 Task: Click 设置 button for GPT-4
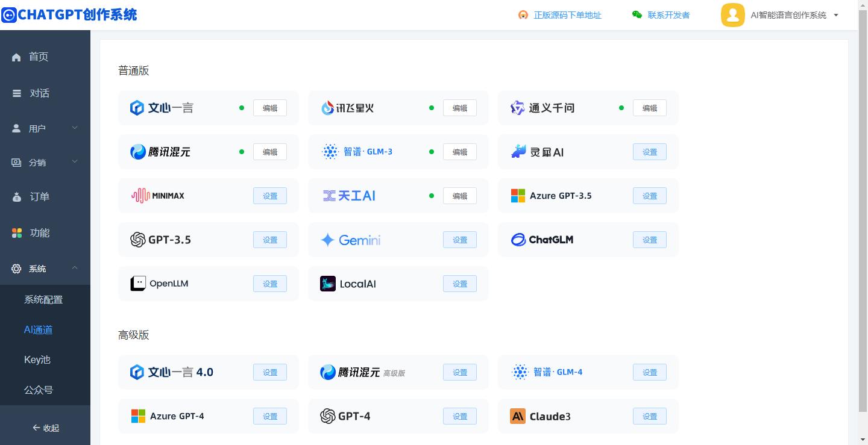(x=460, y=416)
